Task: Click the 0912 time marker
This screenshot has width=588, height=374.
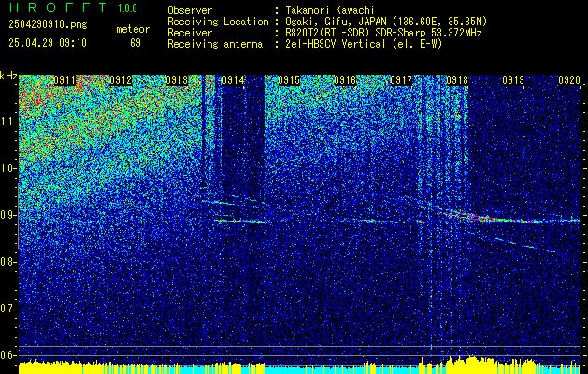Action: (x=121, y=80)
